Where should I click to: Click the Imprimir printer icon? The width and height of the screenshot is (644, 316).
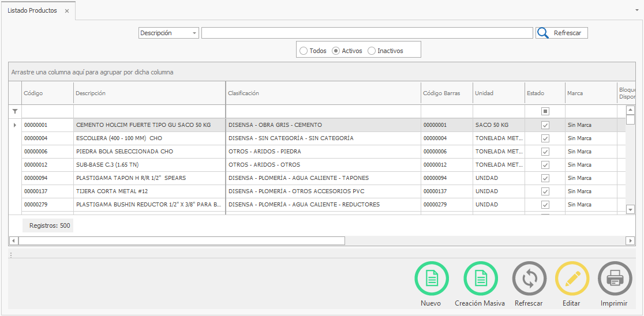(x=615, y=279)
